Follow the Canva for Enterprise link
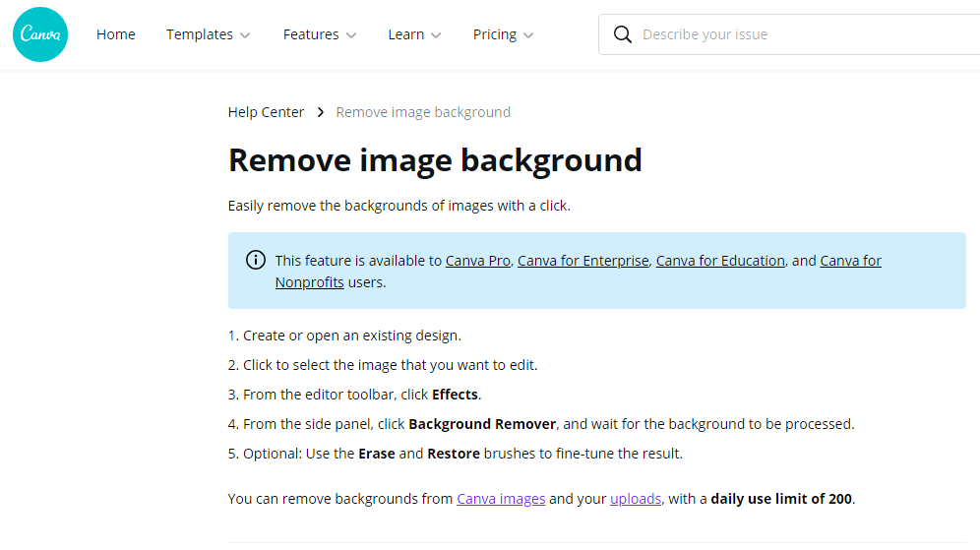Viewport: 980px width, 550px height. tap(583, 261)
